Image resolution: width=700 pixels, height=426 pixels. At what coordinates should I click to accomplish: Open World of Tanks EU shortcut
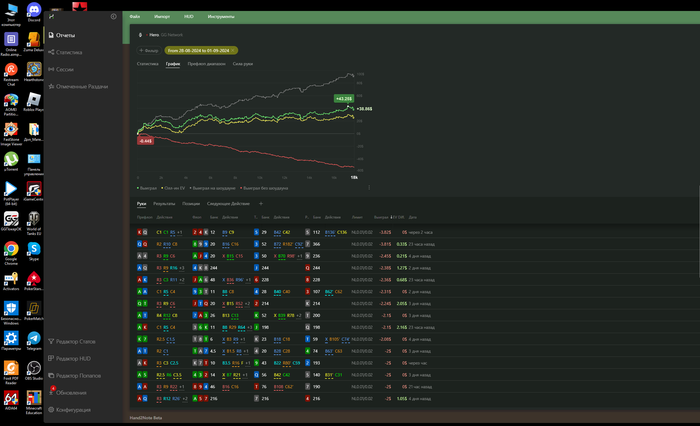point(34,223)
